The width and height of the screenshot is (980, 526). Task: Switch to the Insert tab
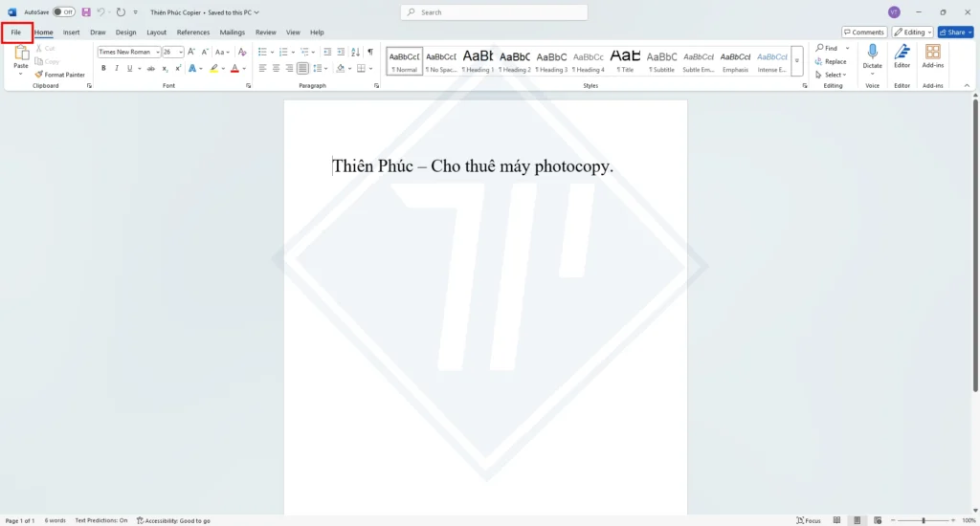[71, 33]
